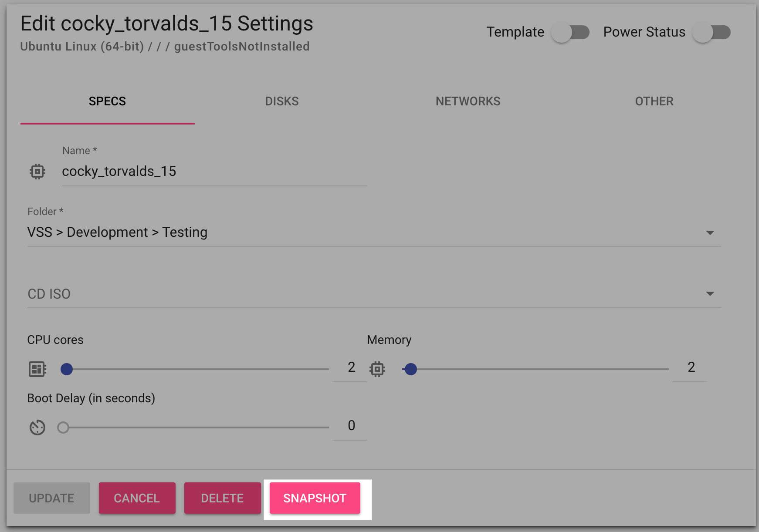Click the Memory value field
Screen dimensions: 759x532
pyautogui.click(x=690, y=367)
